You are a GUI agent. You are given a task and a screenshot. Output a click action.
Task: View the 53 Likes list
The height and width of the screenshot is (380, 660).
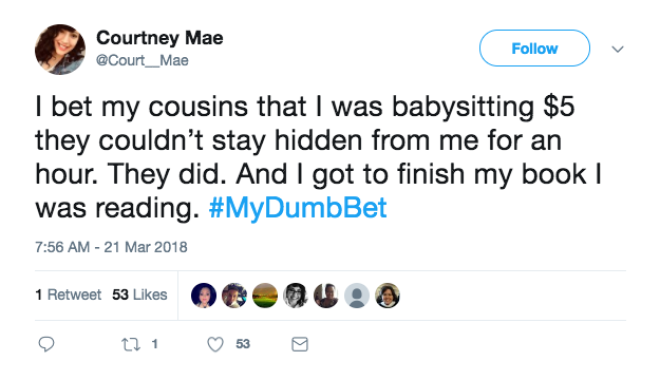tap(139, 295)
